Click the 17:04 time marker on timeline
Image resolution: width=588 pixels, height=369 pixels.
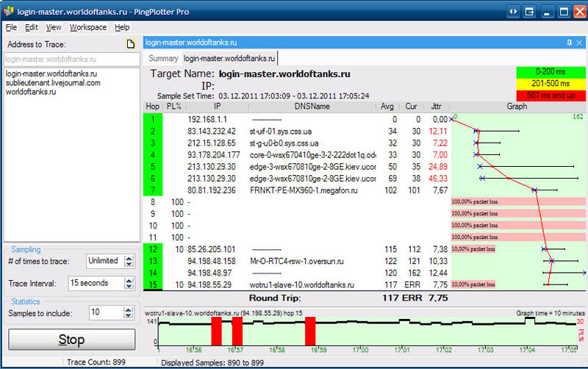527,350
